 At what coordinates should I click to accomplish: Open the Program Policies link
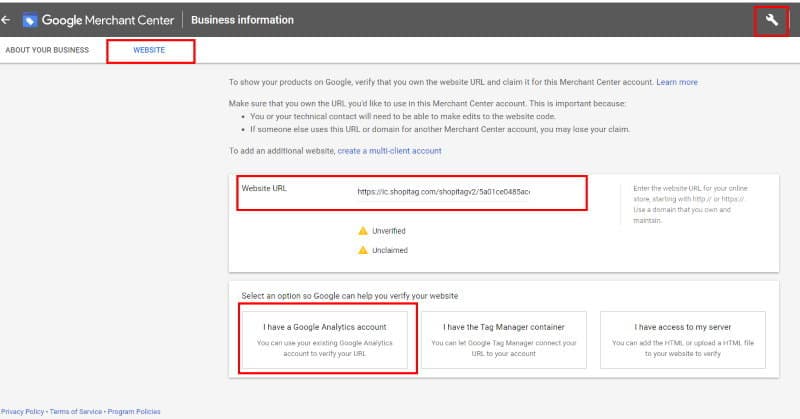(x=134, y=411)
